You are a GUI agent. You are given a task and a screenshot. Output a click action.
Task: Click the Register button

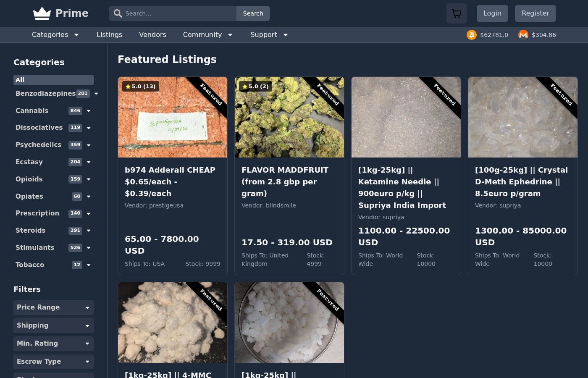pyautogui.click(x=535, y=13)
